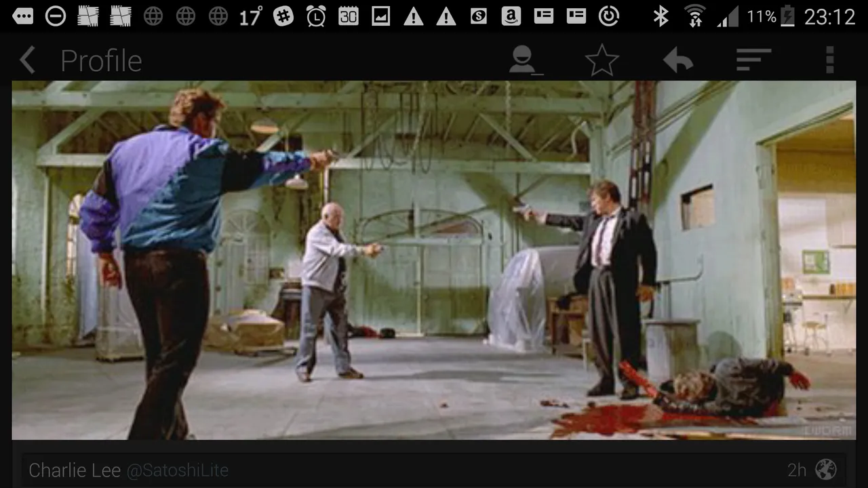
Task: Tap the message bubble status icon
Action: click(x=22, y=16)
